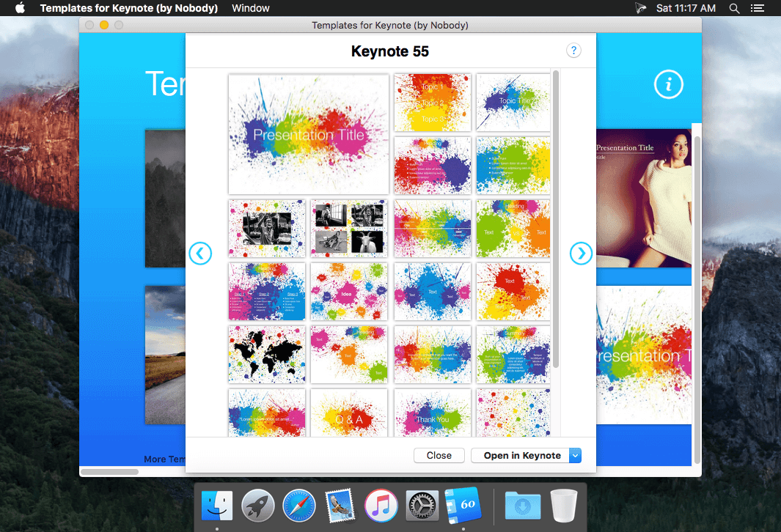
Task: Go to the next template with right arrow
Action: (x=581, y=254)
